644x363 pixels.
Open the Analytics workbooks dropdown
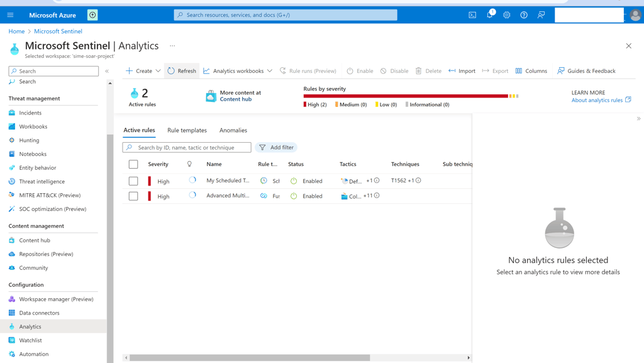238,71
